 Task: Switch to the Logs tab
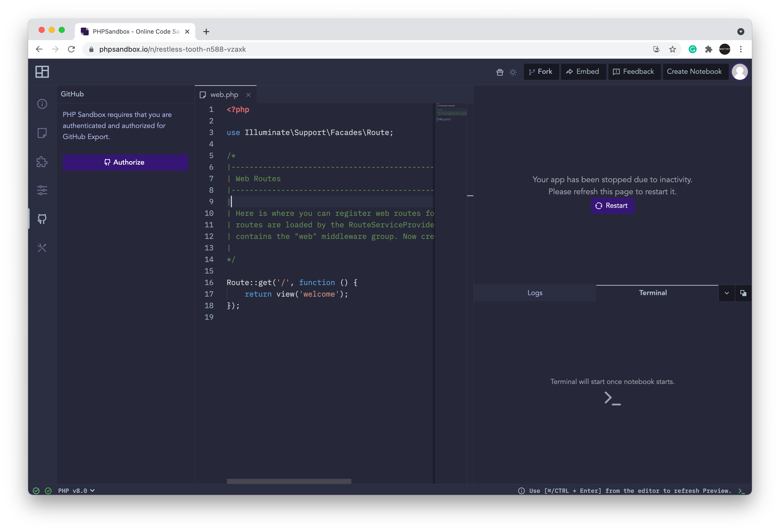click(x=535, y=293)
